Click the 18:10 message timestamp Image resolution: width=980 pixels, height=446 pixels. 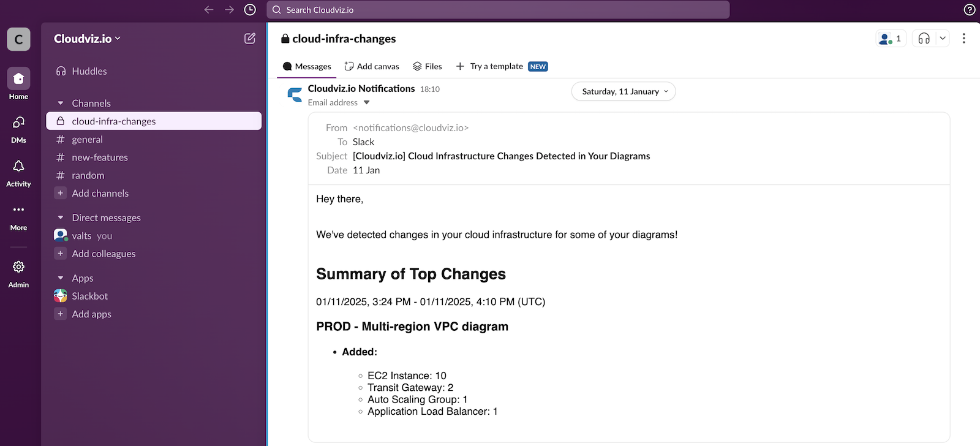pyautogui.click(x=430, y=89)
